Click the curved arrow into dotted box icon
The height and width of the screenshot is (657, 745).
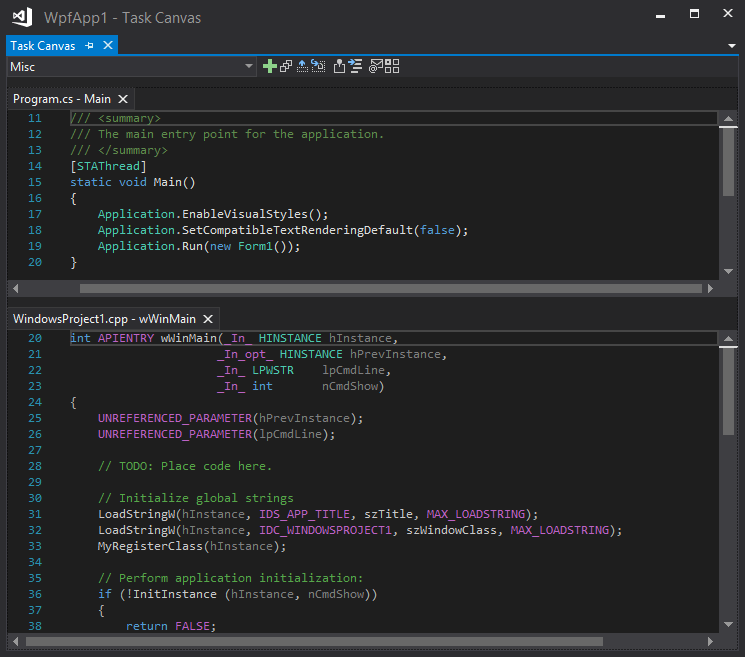(318, 66)
